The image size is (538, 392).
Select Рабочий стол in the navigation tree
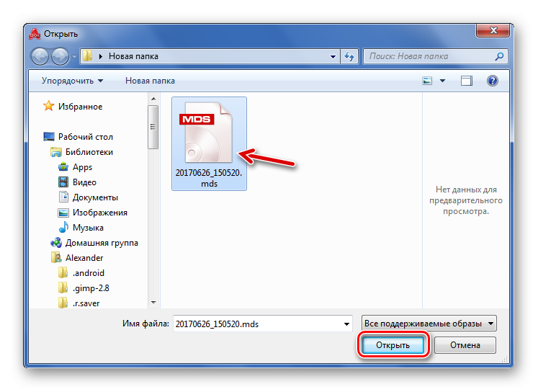coord(85,137)
